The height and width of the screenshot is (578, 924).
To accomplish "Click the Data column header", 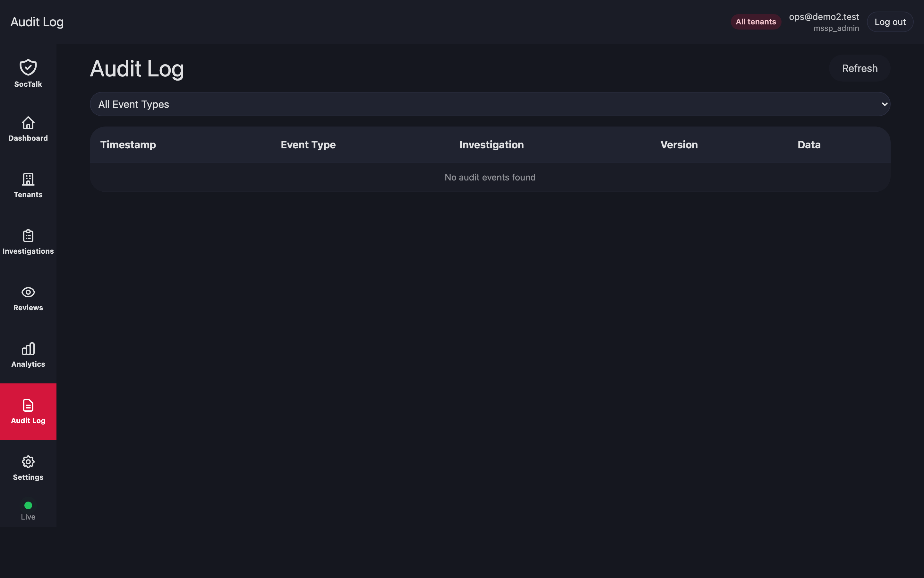I will pos(809,145).
